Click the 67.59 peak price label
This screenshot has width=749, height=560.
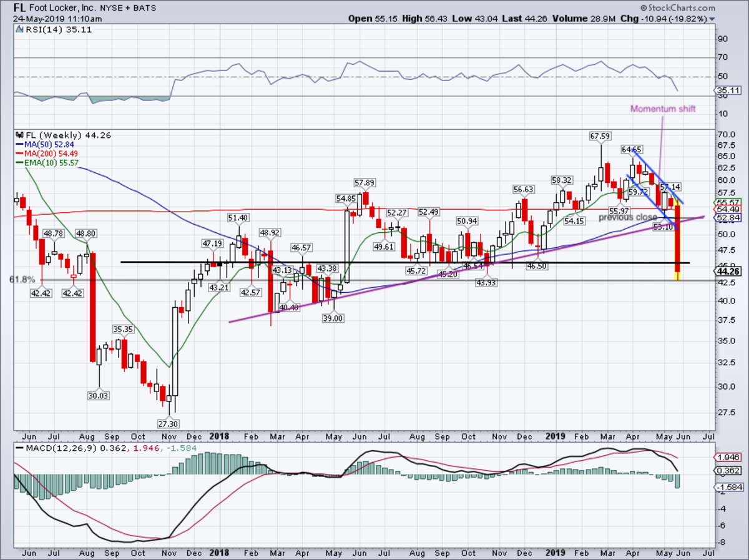click(x=599, y=135)
